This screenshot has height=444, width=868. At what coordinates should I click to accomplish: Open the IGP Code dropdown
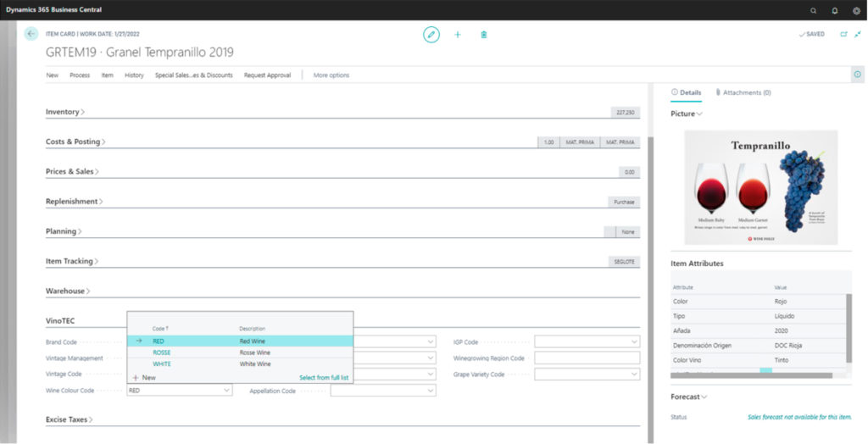tap(634, 342)
